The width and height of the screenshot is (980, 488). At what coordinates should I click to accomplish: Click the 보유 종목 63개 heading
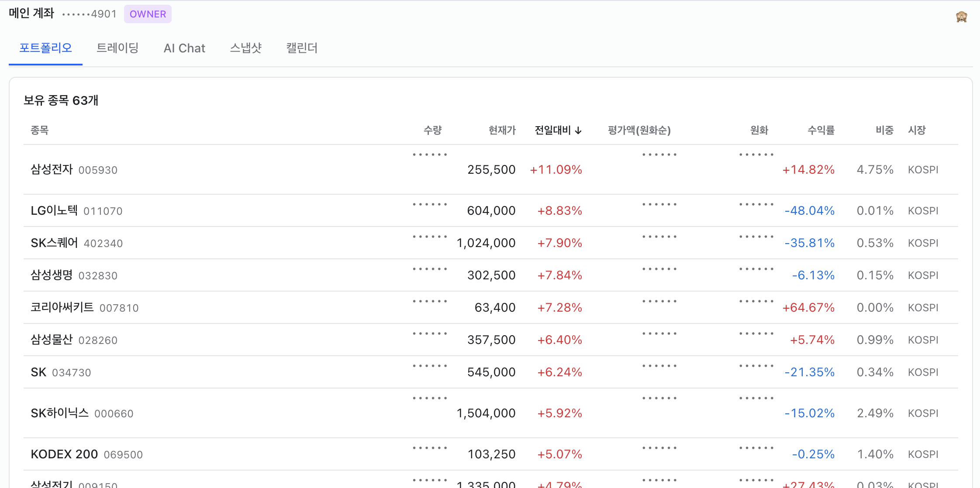point(61,100)
